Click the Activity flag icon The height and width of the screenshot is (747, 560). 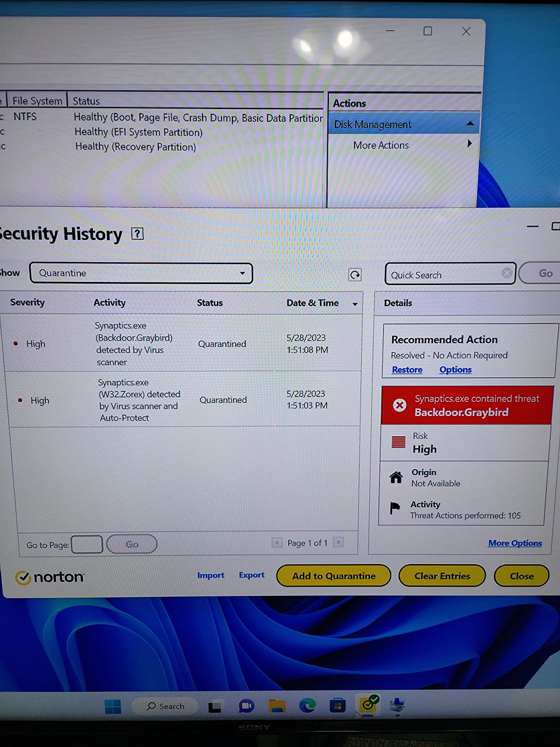[x=395, y=509]
